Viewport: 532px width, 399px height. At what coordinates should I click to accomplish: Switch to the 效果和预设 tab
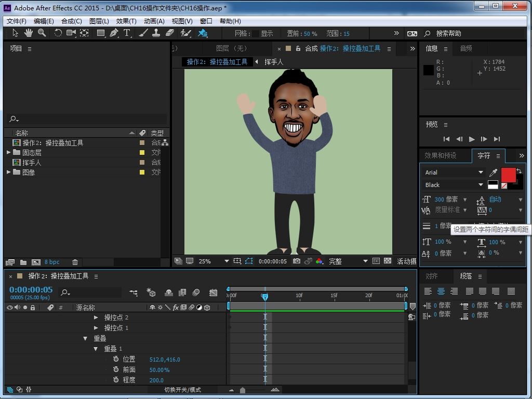[440, 155]
